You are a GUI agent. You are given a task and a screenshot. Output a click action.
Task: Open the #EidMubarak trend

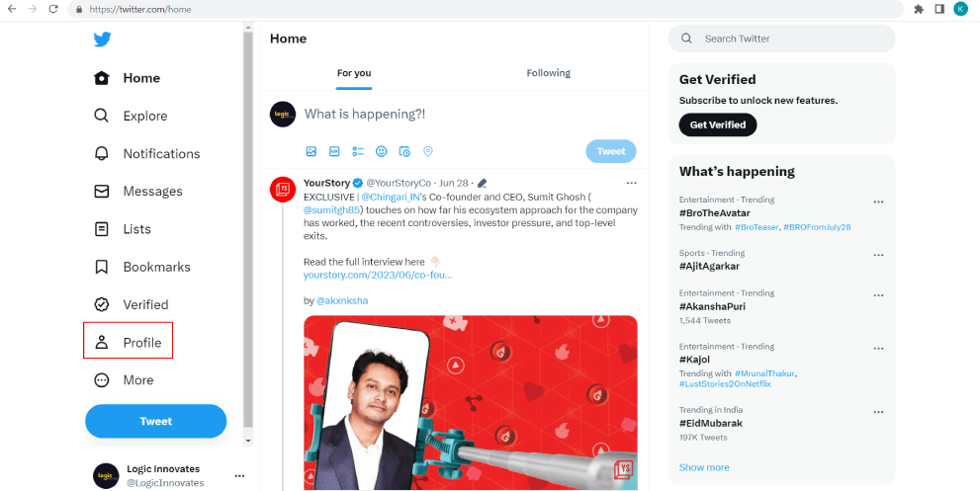[711, 424]
